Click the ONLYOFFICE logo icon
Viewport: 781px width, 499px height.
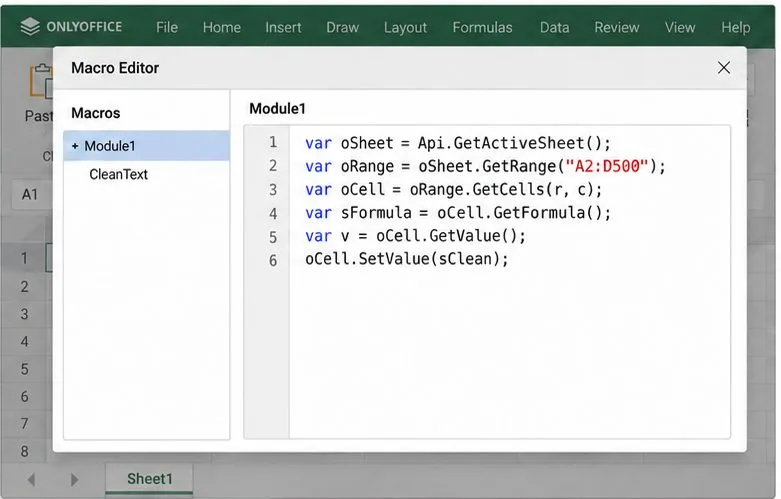[x=30, y=26]
